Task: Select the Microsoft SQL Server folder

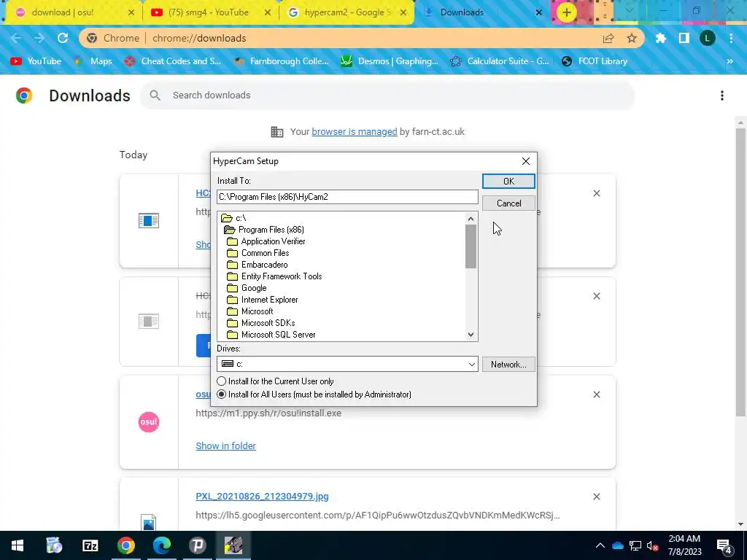Action: point(271,335)
